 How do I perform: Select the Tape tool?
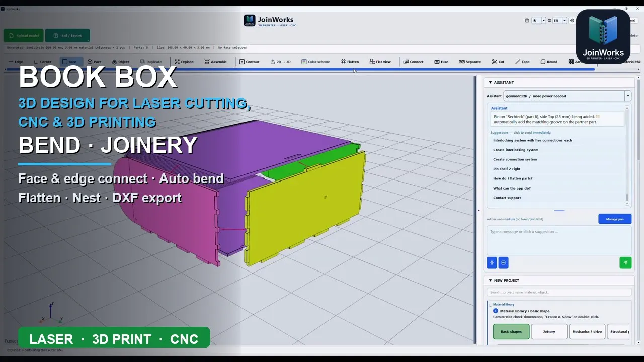522,62
